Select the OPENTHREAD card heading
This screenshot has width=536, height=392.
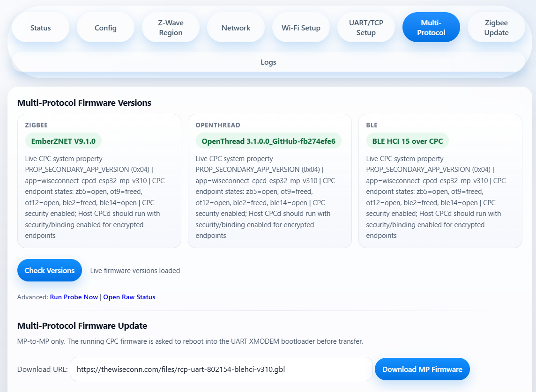[x=218, y=125]
